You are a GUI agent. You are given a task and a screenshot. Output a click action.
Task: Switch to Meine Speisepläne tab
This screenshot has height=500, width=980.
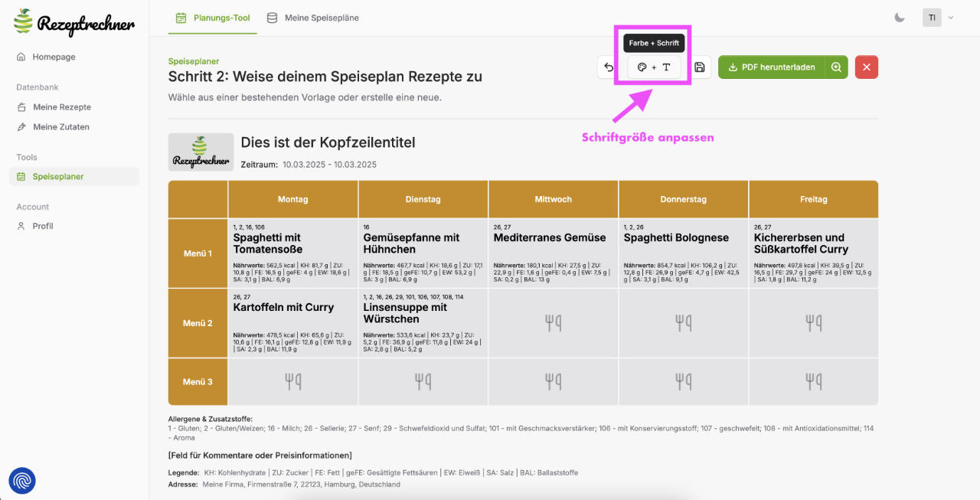pyautogui.click(x=313, y=18)
